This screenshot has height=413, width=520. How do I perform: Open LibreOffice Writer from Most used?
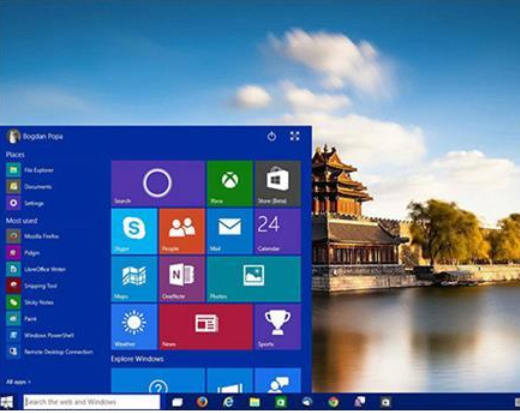(36, 269)
